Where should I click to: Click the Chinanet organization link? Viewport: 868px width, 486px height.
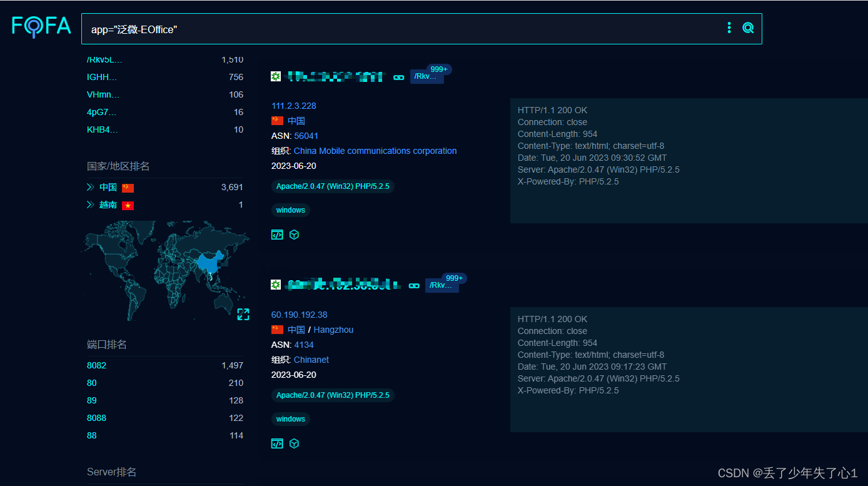pyautogui.click(x=311, y=360)
